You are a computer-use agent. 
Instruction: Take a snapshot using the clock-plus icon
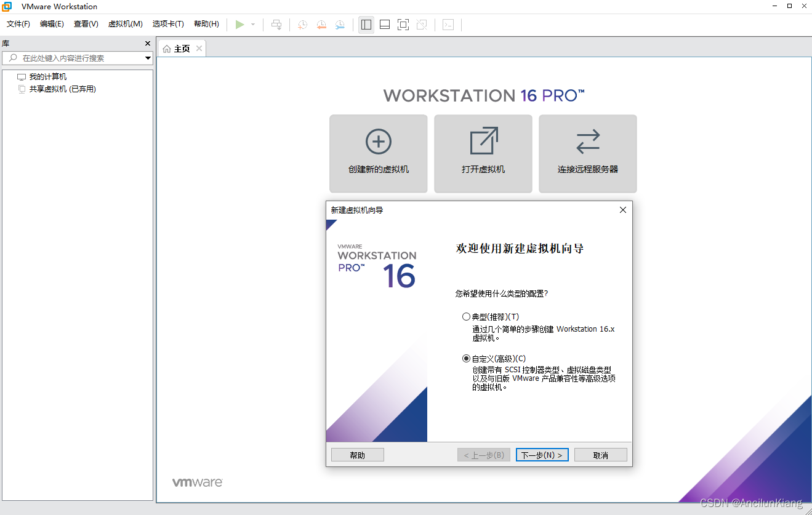pyautogui.click(x=302, y=25)
